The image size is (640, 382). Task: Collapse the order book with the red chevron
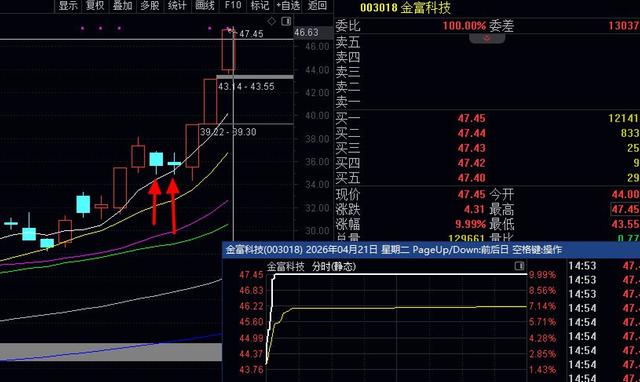[x=487, y=38]
